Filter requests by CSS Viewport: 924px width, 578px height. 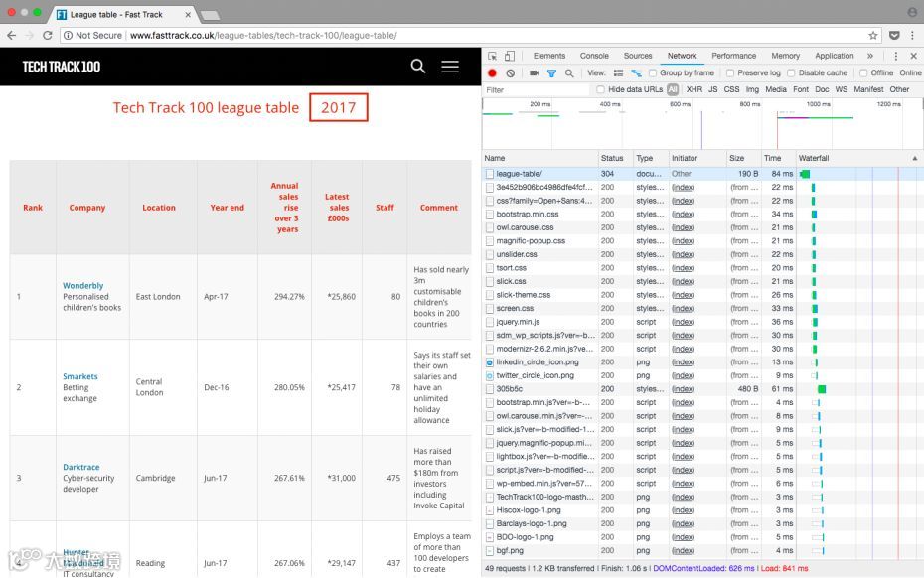tap(731, 89)
